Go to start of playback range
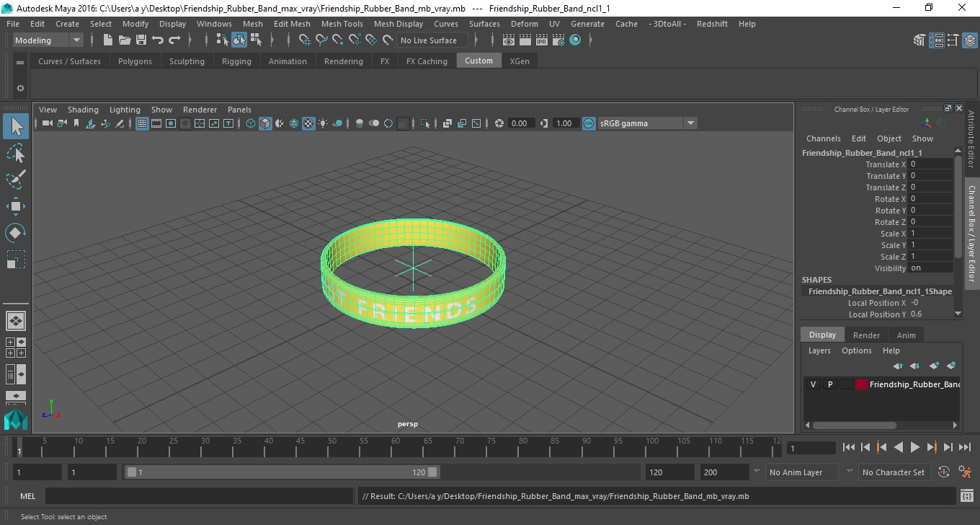Image resolution: width=980 pixels, height=525 pixels. [x=849, y=448]
